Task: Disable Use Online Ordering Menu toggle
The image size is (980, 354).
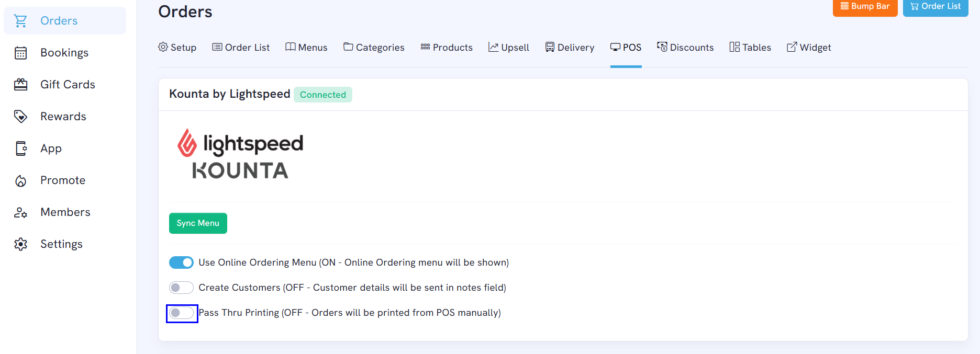Action: pos(181,262)
